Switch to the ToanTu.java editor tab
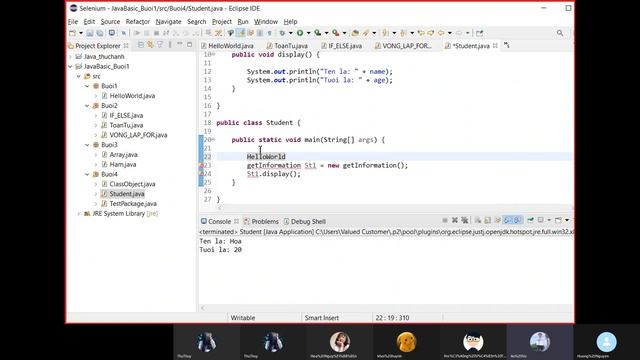The width and height of the screenshot is (640, 360). [287, 46]
